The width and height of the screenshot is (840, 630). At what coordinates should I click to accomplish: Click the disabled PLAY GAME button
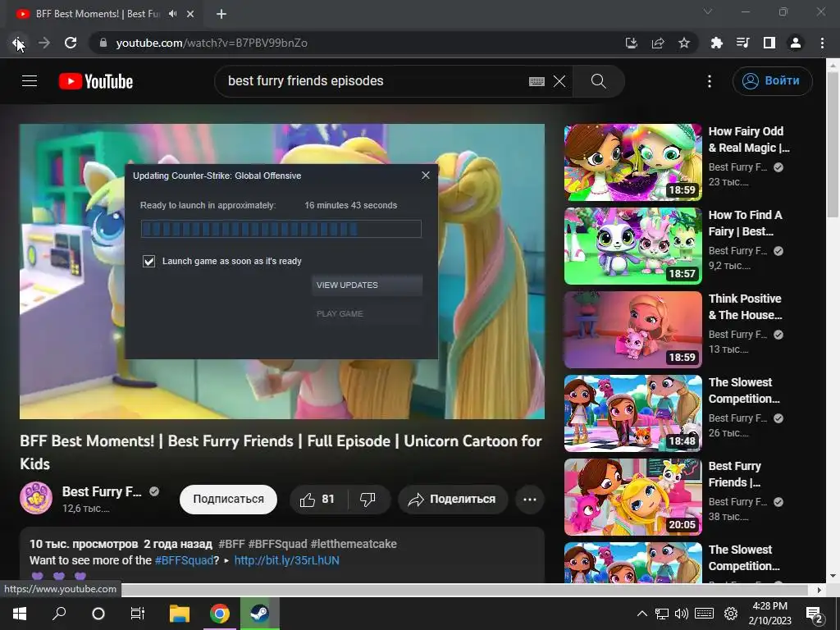click(367, 313)
